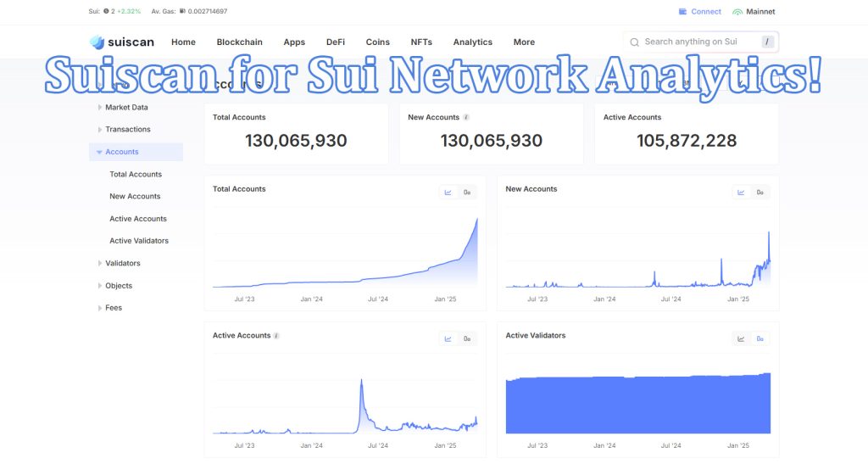Open the Coins menu

pos(377,42)
